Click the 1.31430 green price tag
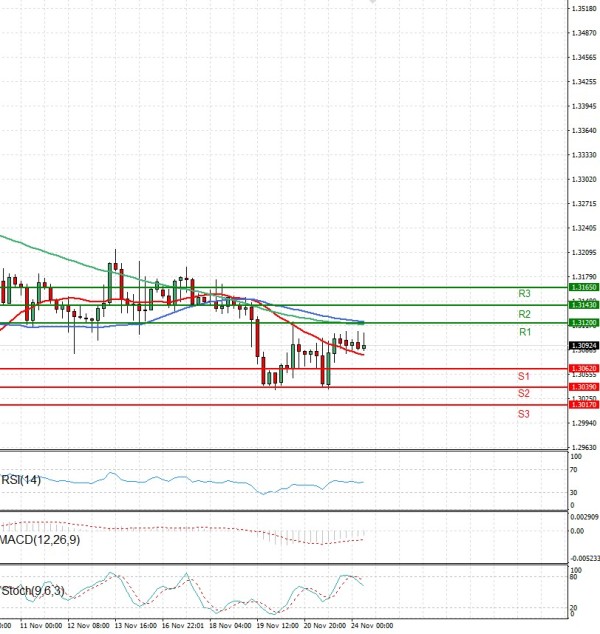The height and width of the screenshot is (634, 600). 583,305
